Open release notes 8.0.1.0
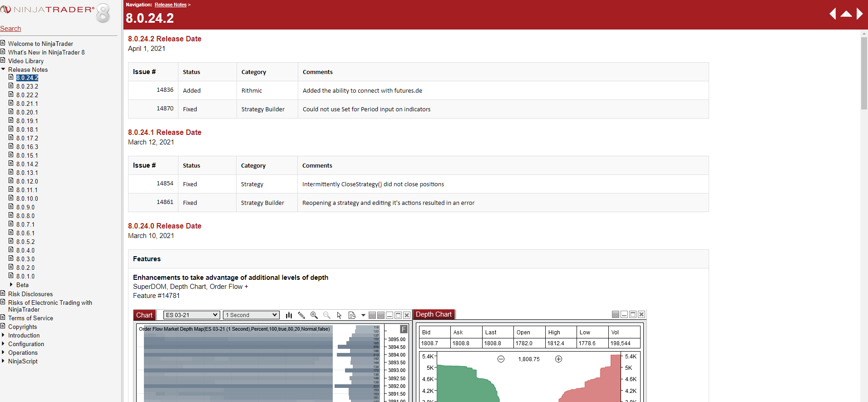Image resolution: width=868 pixels, height=402 pixels. 25,276
